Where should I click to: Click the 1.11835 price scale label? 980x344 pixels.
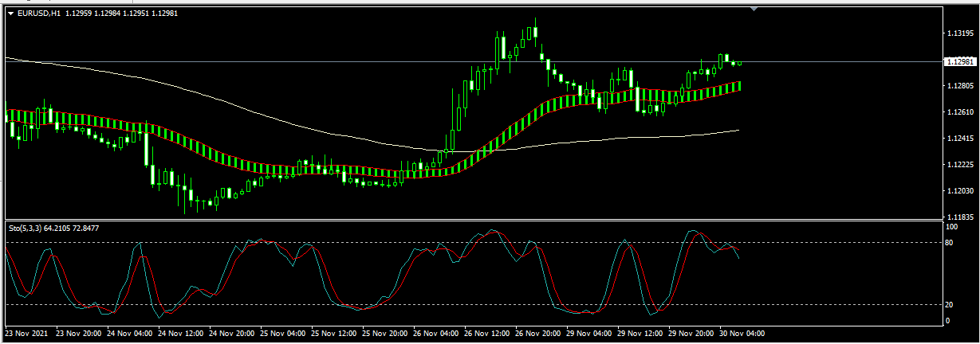pos(958,217)
